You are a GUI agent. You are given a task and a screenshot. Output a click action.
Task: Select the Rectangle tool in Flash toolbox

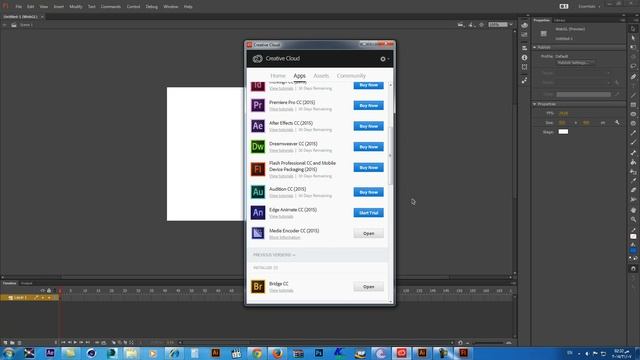click(633, 105)
